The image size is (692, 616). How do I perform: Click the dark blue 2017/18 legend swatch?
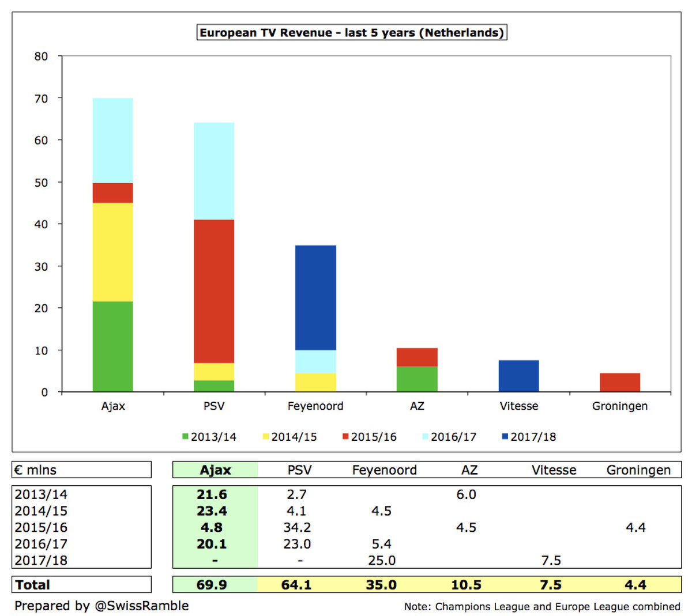coord(505,437)
